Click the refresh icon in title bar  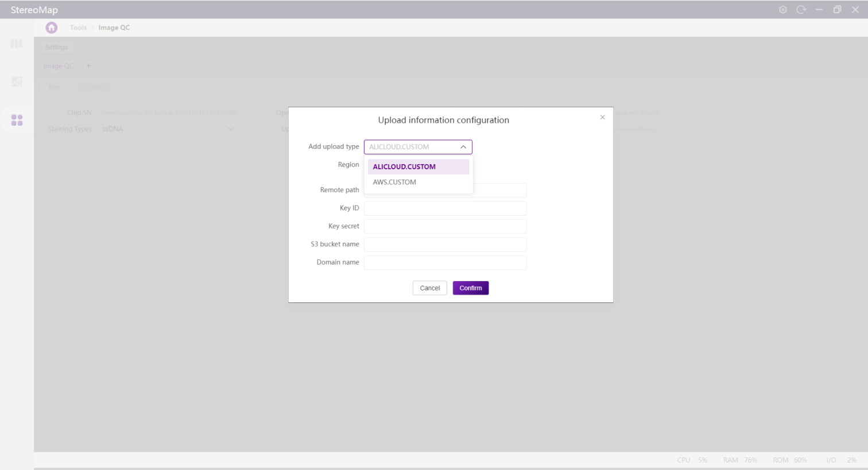801,10
